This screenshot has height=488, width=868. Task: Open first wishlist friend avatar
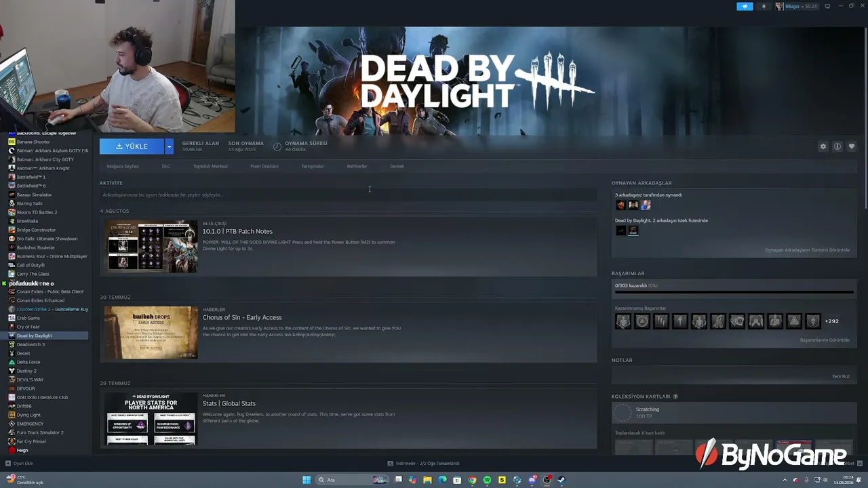pos(620,230)
